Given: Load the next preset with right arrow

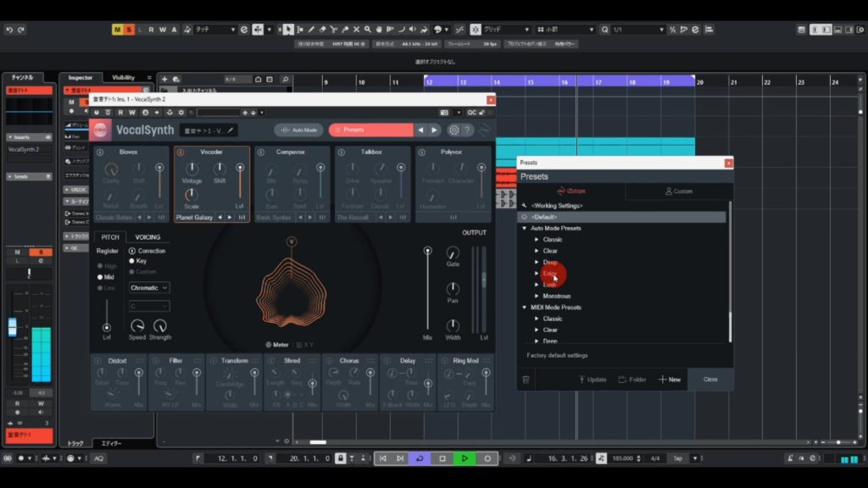Looking at the screenshot, I should tap(434, 130).
